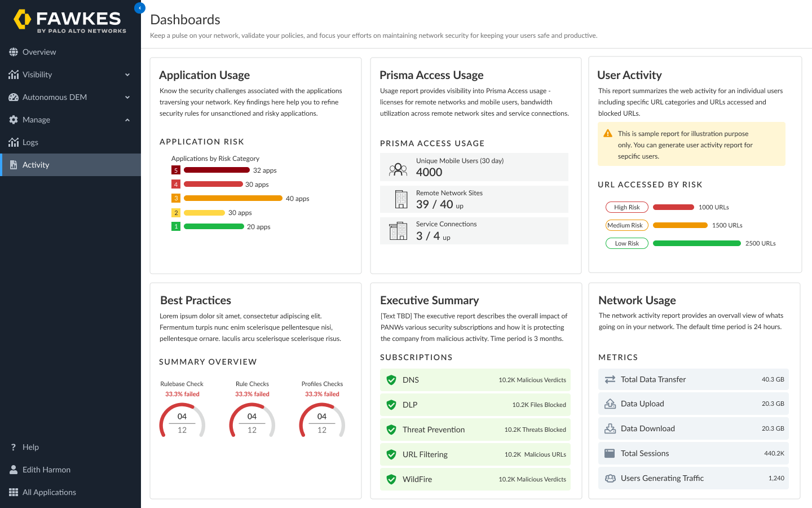Select the Activity menu item
Viewport: 812px width, 508px height.
[70, 165]
